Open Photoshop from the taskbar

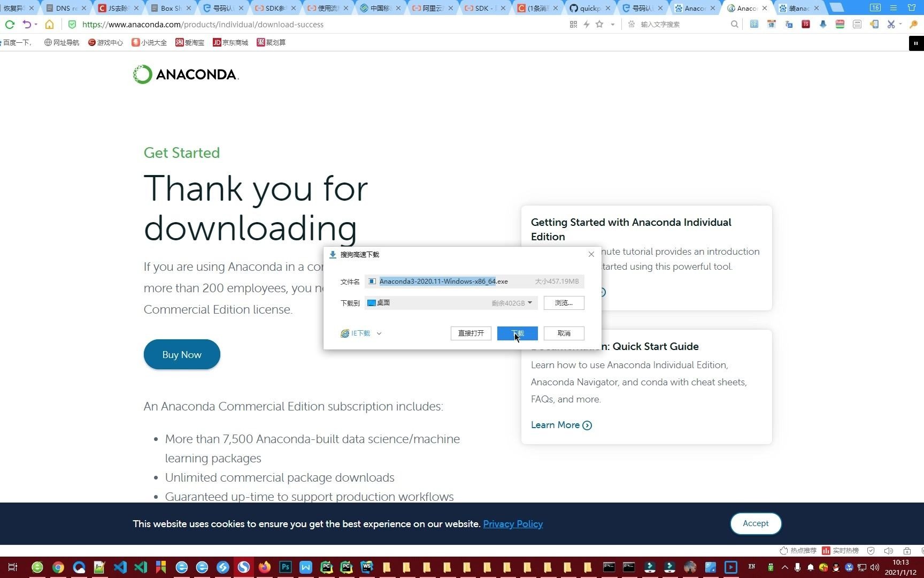coord(285,567)
